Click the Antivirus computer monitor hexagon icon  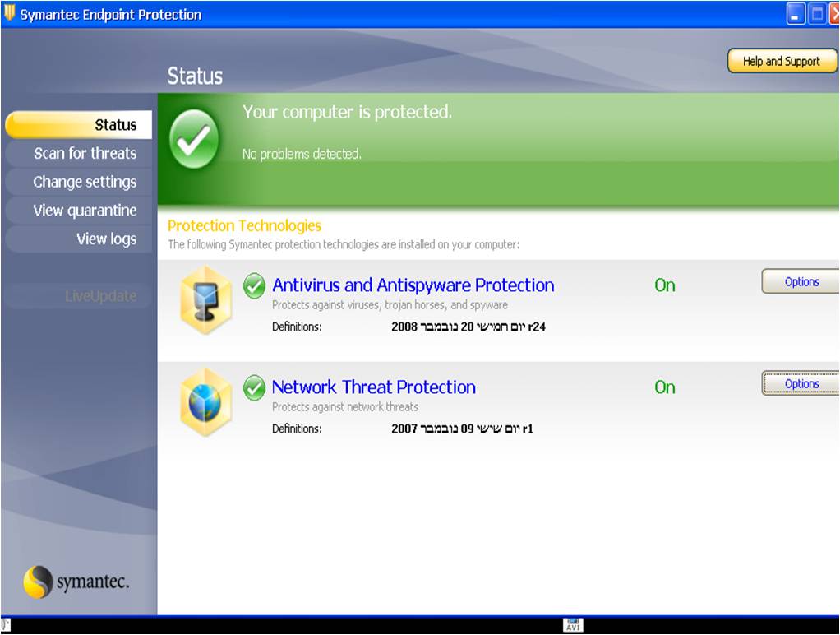point(206,299)
